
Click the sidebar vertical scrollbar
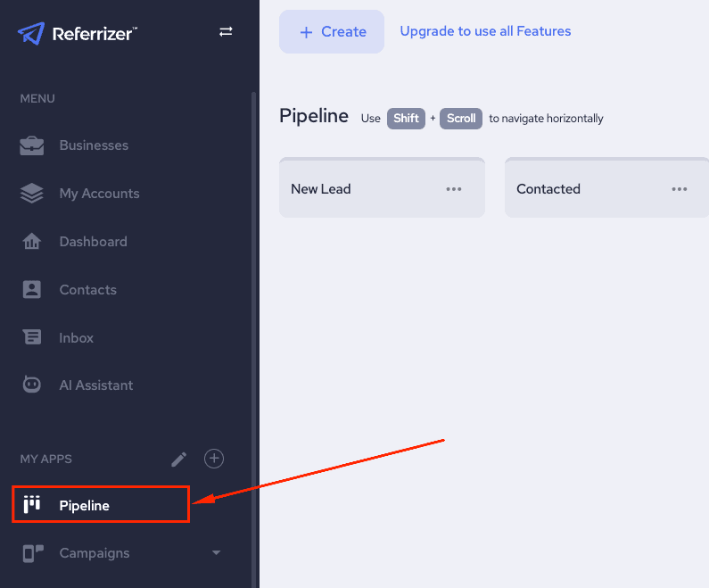(253, 339)
